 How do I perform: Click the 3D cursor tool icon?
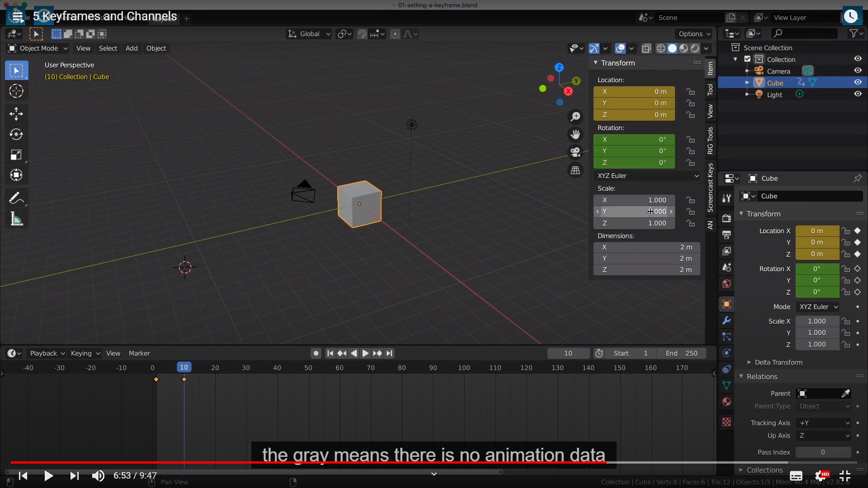(16, 91)
